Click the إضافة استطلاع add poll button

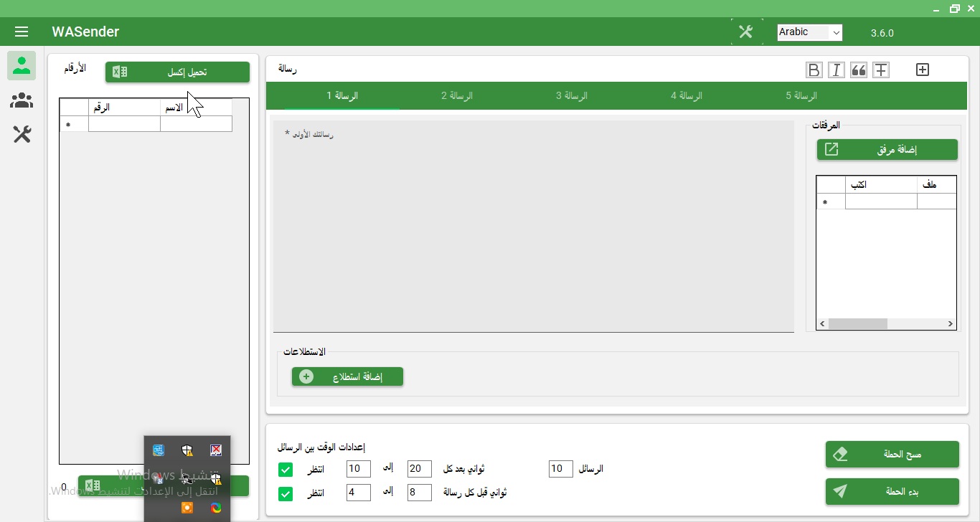[347, 377]
